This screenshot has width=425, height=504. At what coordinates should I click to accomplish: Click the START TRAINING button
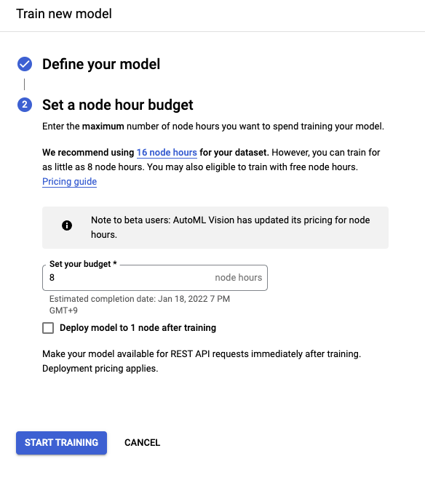click(x=61, y=443)
